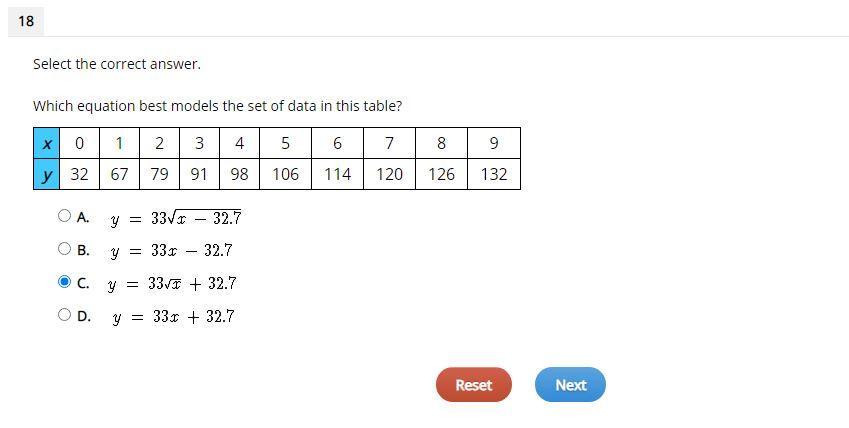Click table cell with value 67
Viewport: 849px width, 428px height.
pyautogui.click(x=120, y=174)
